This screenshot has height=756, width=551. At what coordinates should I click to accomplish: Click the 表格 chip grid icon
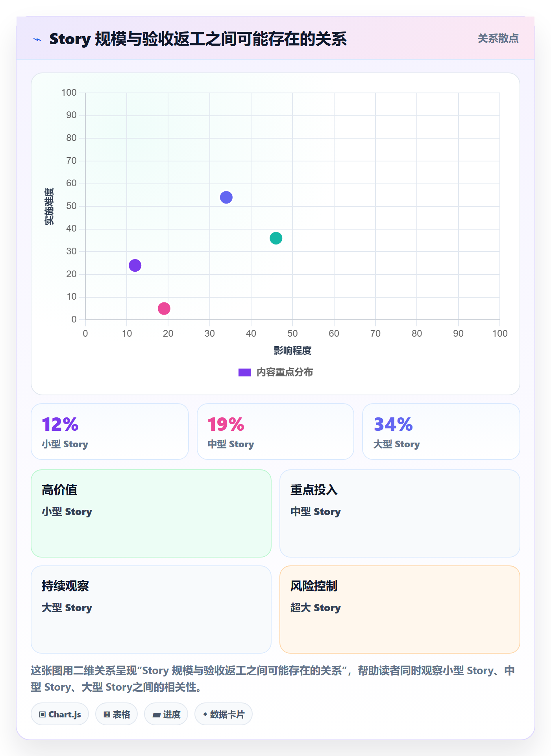(x=107, y=715)
